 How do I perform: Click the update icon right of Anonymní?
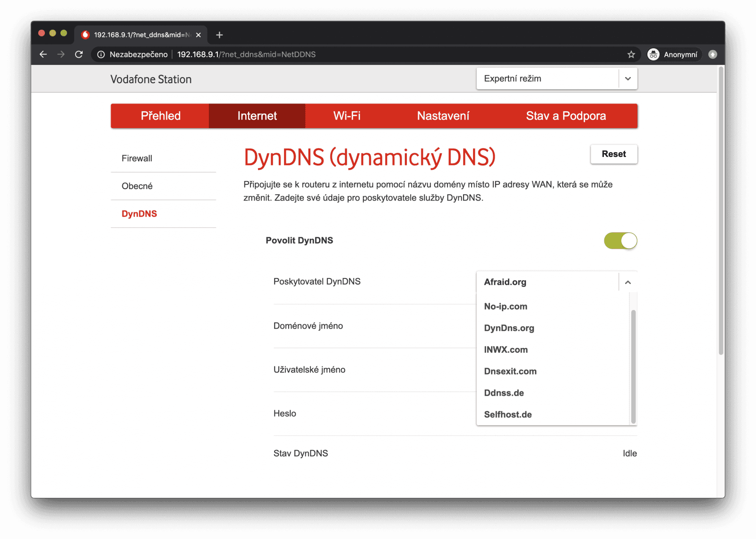pyautogui.click(x=713, y=54)
